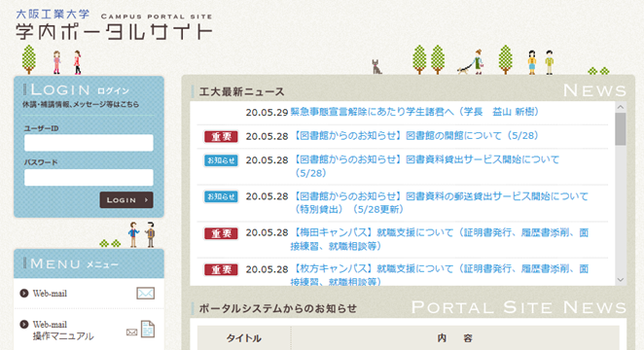Click the LOGIN button
The height and width of the screenshot is (350, 644).
pos(126,200)
